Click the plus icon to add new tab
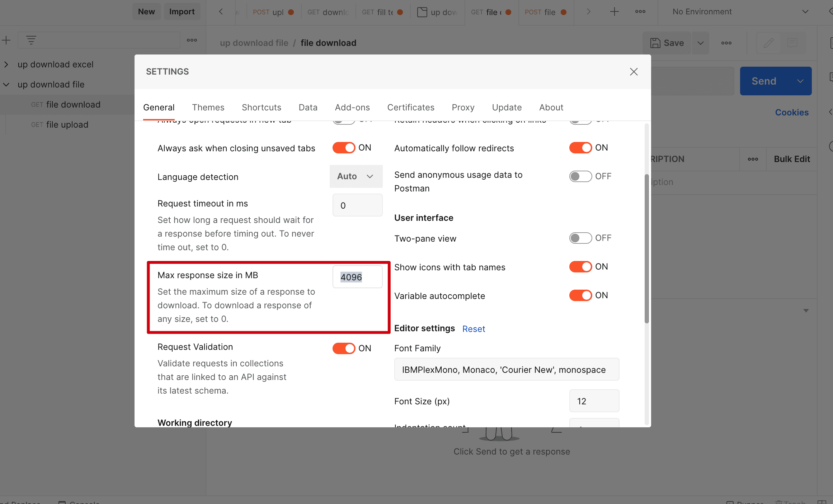 tap(614, 12)
